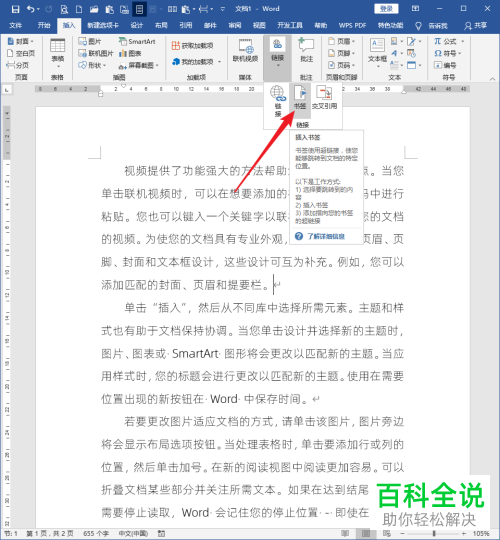
Task: Open the Developer (开发工具) tab
Action: 290,25
